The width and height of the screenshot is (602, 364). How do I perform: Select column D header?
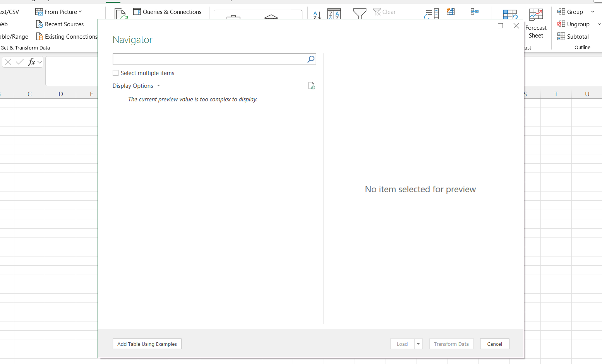(x=61, y=94)
